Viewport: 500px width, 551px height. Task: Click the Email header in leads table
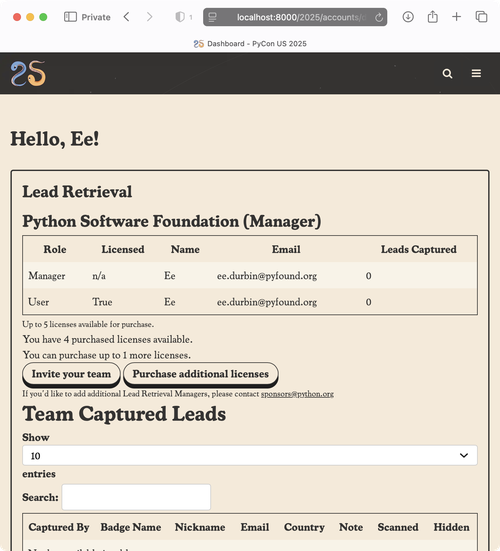255,527
